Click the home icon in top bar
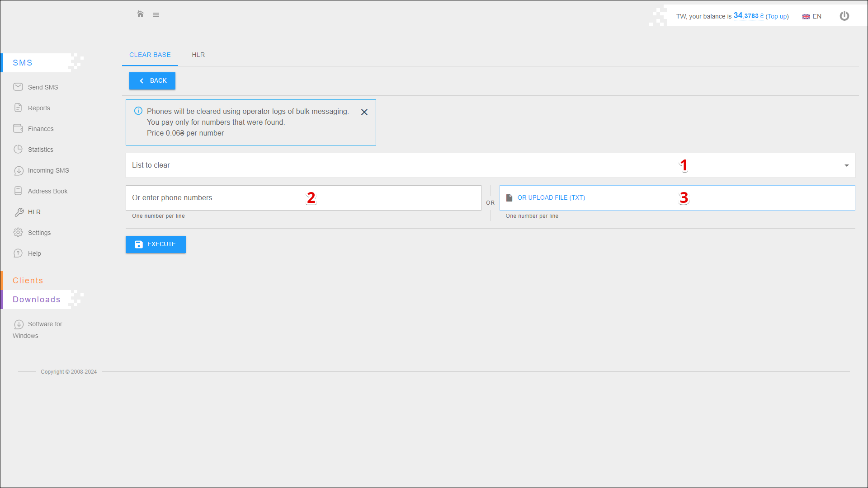Viewport: 868px width, 488px height. tap(140, 14)
